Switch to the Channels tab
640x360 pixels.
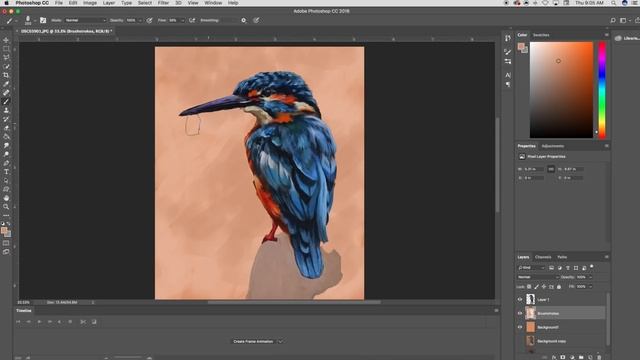[x=543, y=257]
